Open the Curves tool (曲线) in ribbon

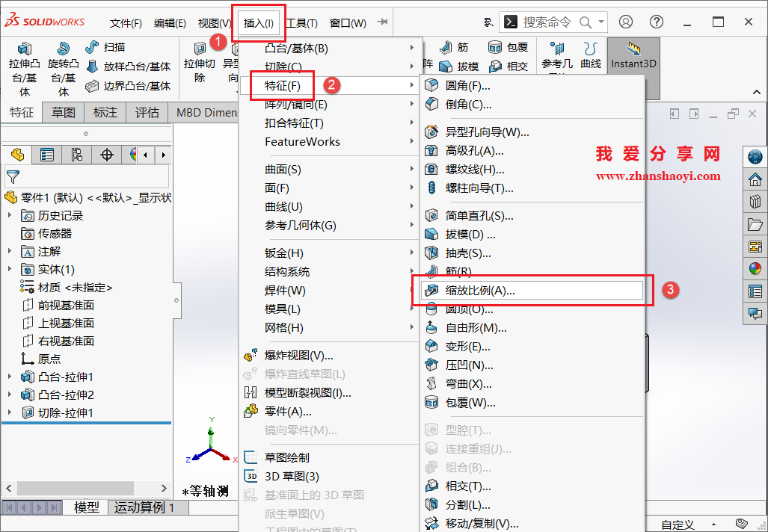[x=591, y=55]
